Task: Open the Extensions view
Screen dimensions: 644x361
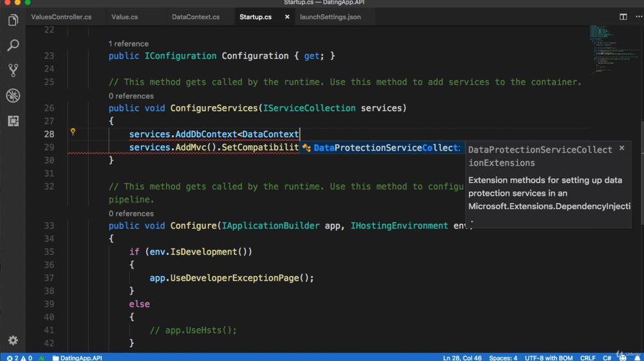Action: pyautogui.click(x=13, y=121)
